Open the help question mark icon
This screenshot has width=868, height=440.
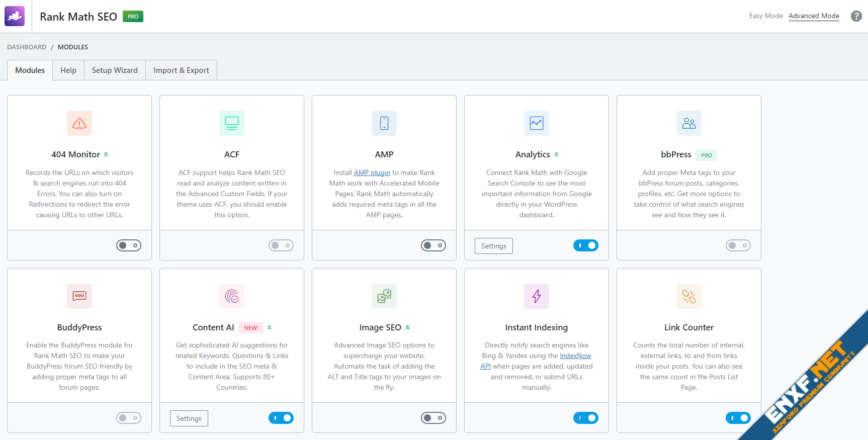tap(856, 16)
